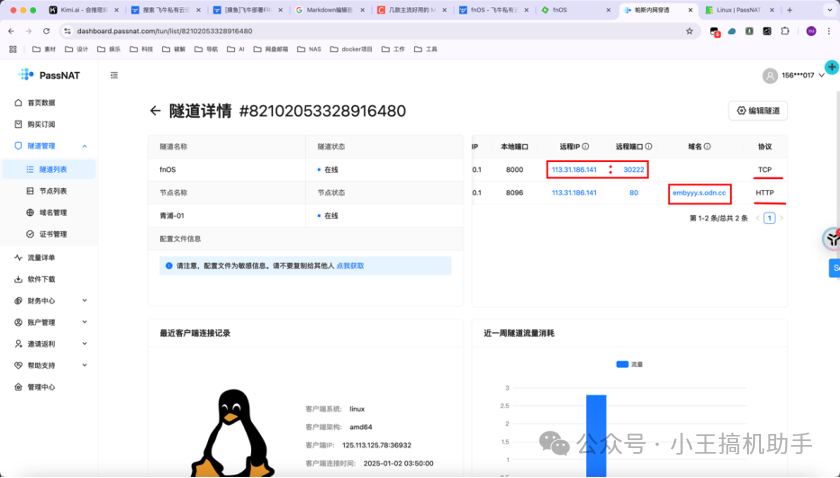840x478 pixels.
Task: Expand the 财务中心 sidebar menu
Action: [x=84, y=300]
